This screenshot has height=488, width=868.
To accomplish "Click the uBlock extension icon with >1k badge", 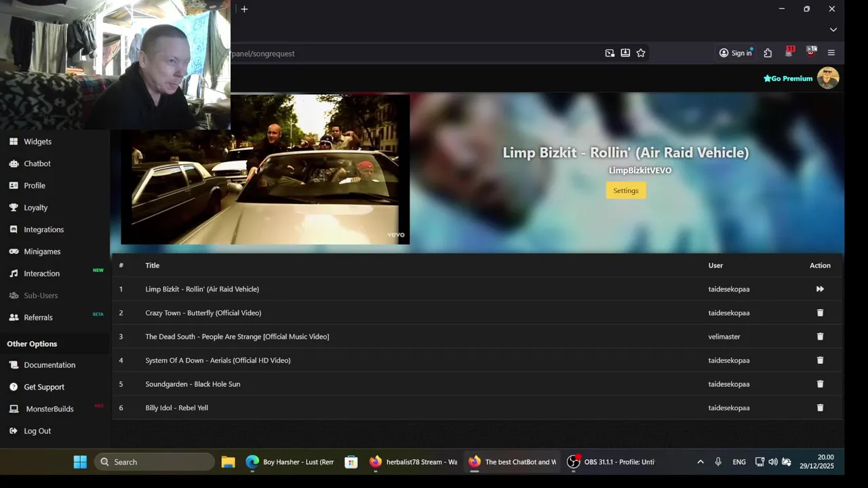I will (x=811, y=52).
